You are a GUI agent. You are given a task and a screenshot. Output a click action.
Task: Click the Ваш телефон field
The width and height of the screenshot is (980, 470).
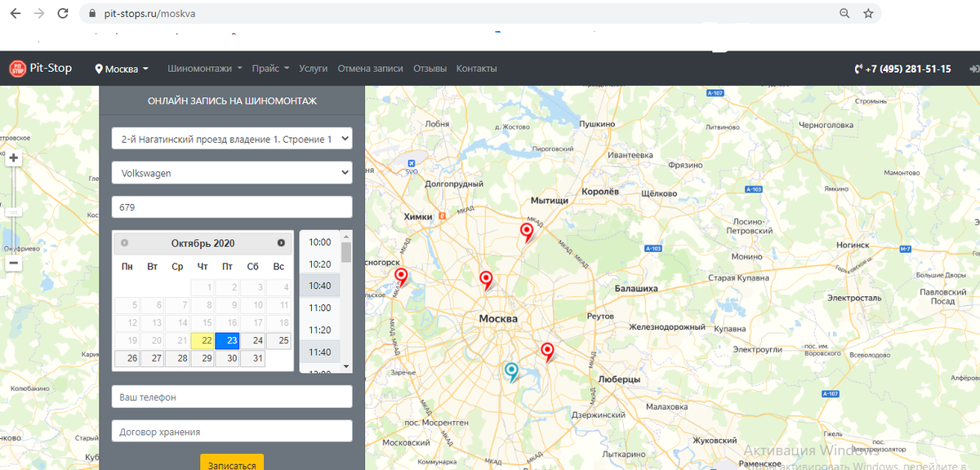click(x=232, y=397)
